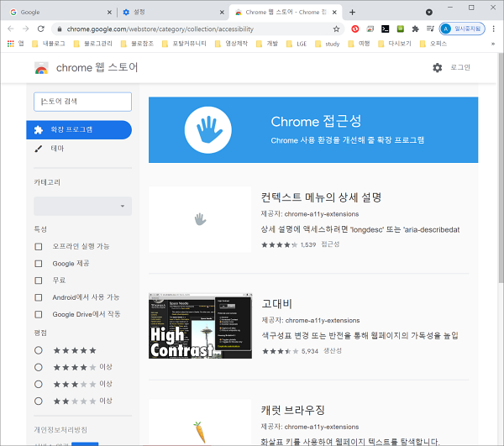Click the padlock site info icon

[x=60, y=29]
